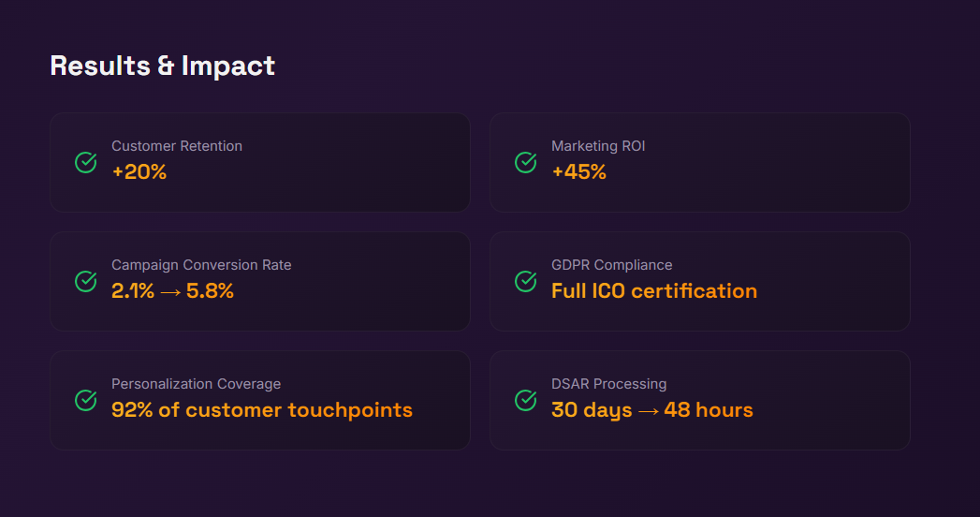980x517 pixels.
Task: Click the Marketing ROI check icon
Action: point(525,163)
